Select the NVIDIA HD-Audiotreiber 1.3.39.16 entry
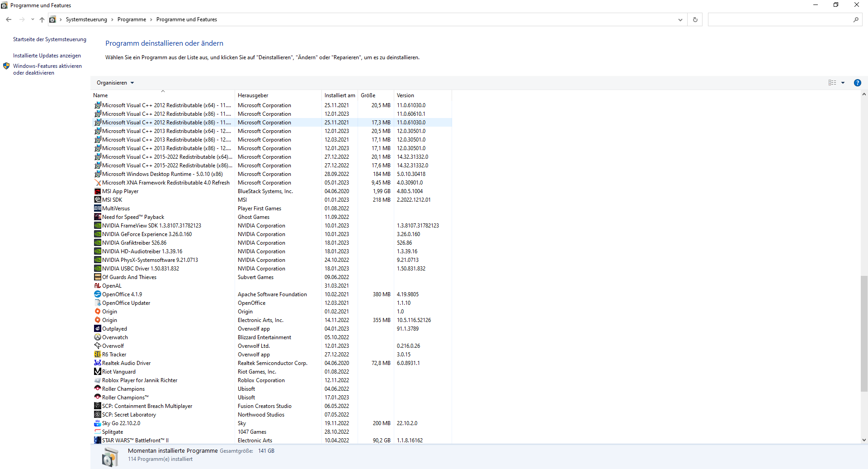This screenshot has height=469, width=868. click(x=273, y=251)
